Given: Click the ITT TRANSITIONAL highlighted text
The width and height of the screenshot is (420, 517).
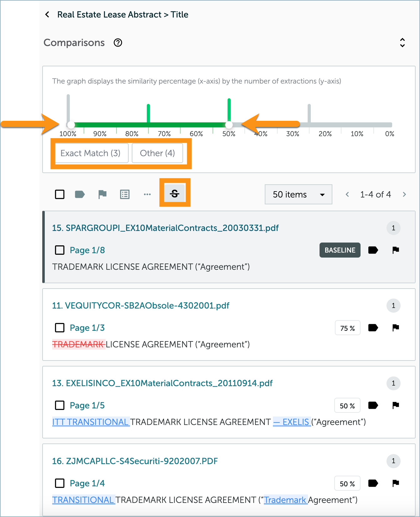Looking at the screenshot, I should pos(91,422).
